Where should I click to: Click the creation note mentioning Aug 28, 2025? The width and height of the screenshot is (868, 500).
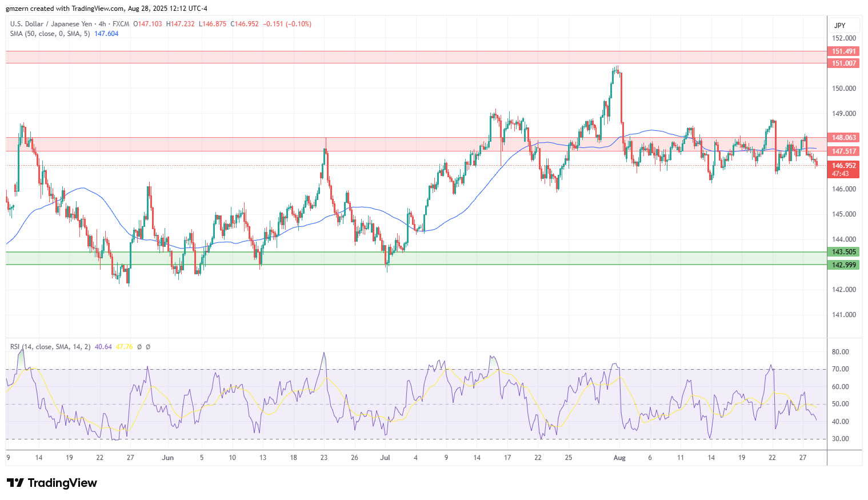[107, 9]
